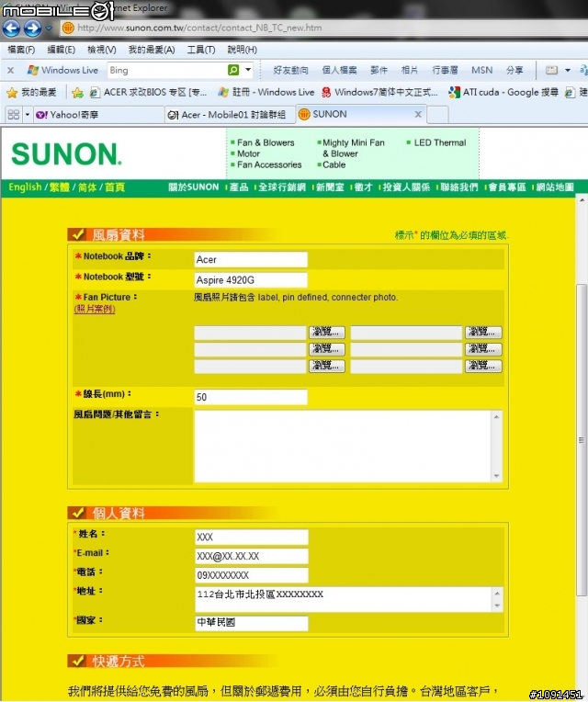Open the 說明(H) menu

click(x=243, y=50)
